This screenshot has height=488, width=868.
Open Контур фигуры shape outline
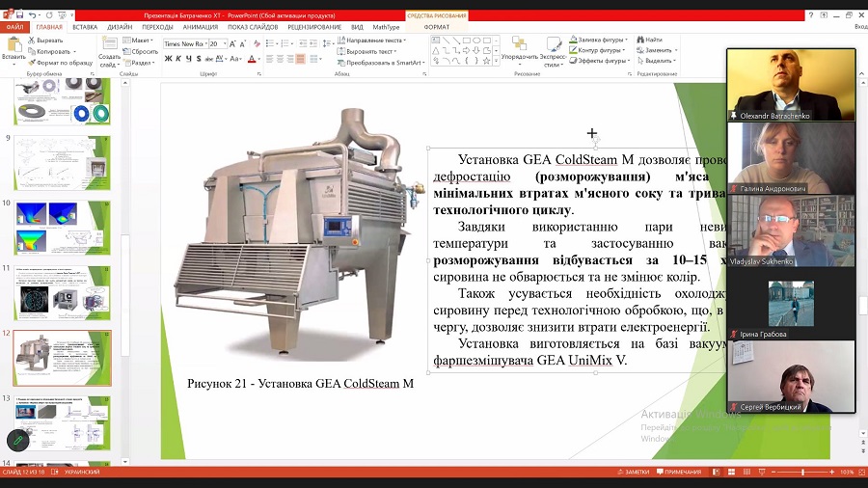click(598, 50)
